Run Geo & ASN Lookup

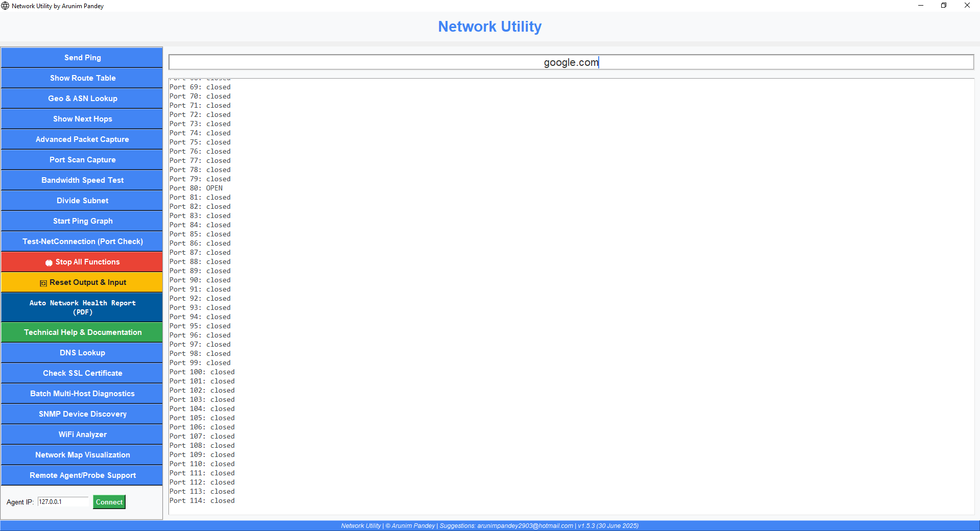click(82, 99)
